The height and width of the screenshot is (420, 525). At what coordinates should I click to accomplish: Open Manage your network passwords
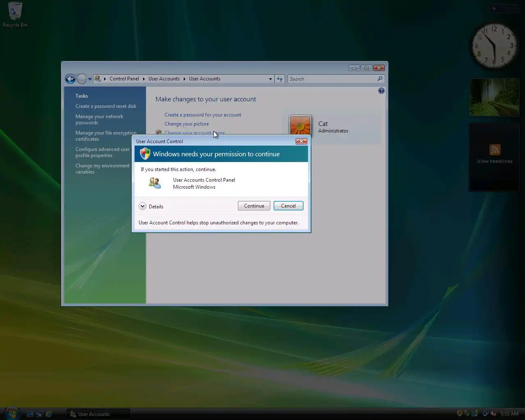[x=99, y=119]
